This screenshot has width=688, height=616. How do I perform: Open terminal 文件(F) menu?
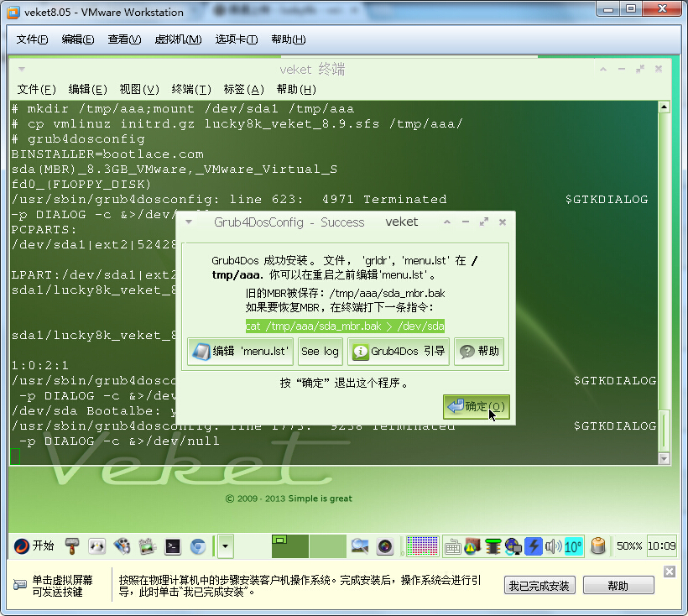coord(36,90)
